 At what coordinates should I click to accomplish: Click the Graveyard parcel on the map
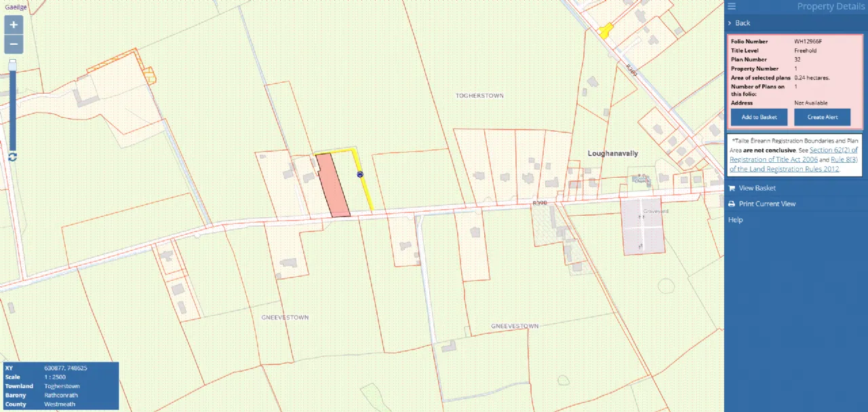click(642, 226)
